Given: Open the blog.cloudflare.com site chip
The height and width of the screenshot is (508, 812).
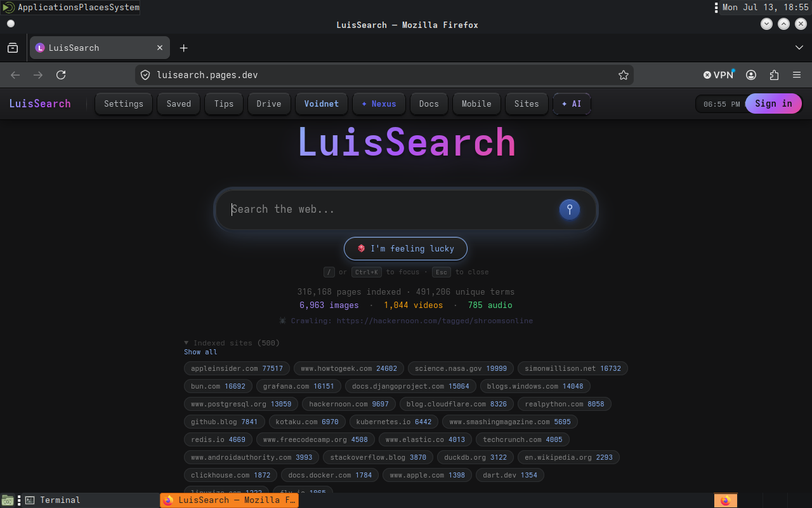Looking at the screenshot, I should [457, 404].
